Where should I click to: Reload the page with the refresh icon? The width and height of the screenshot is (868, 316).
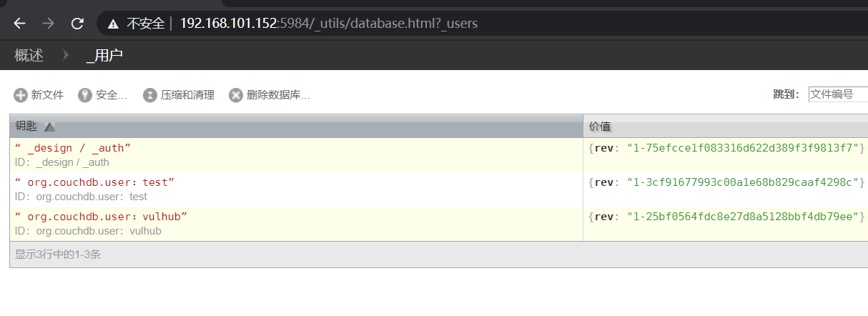pyautogui.click(x=77, y=24)
